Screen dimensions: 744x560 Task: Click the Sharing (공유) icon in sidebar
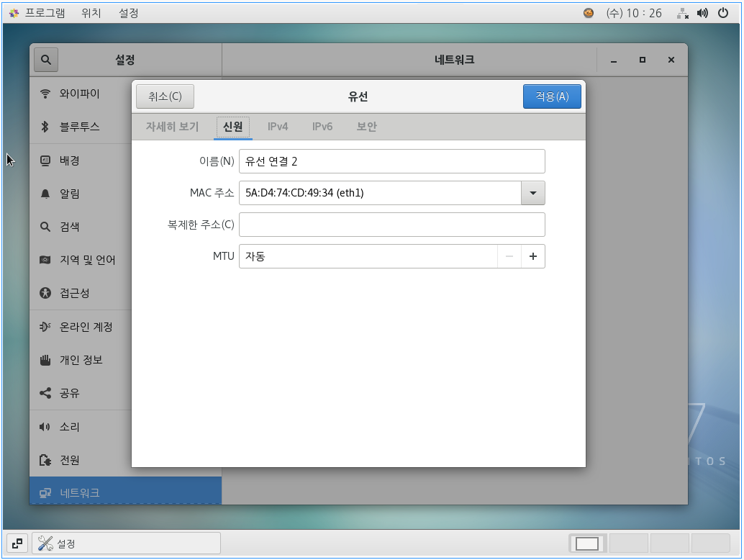point(45,393)
